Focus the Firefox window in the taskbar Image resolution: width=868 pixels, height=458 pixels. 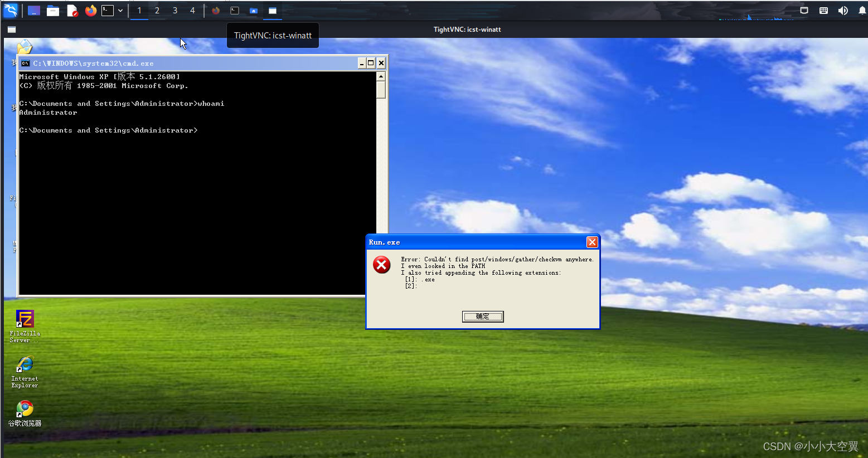point(216,11)
